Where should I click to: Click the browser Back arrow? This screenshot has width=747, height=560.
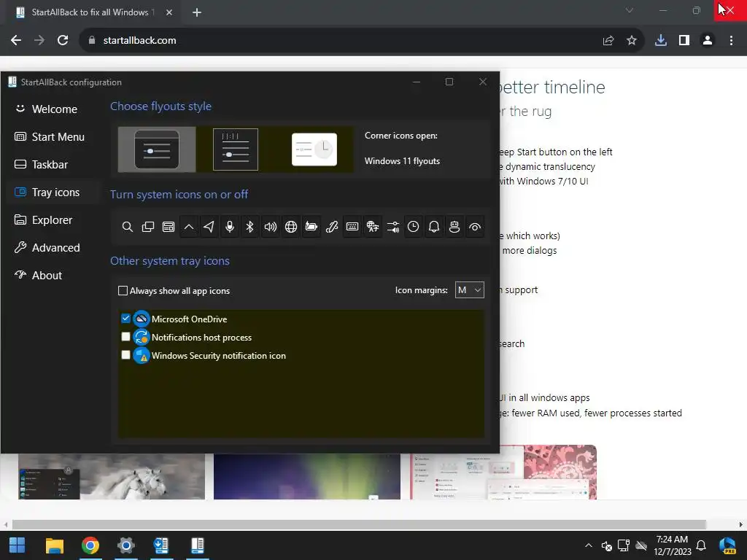click(16, 41)
